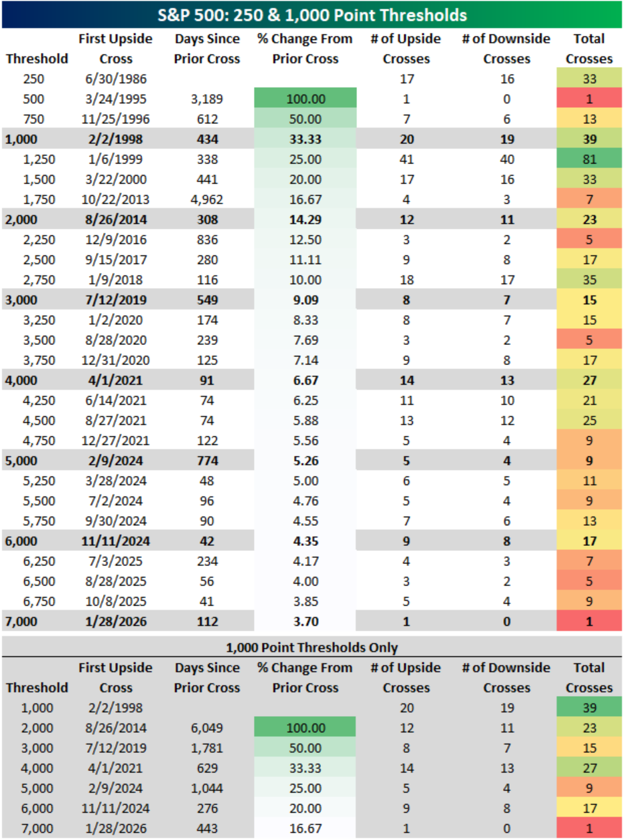Viewport: 623px width, 840px height.
Task: Select the 41 upside crosses cell
Action: click(x=405, y=161)
